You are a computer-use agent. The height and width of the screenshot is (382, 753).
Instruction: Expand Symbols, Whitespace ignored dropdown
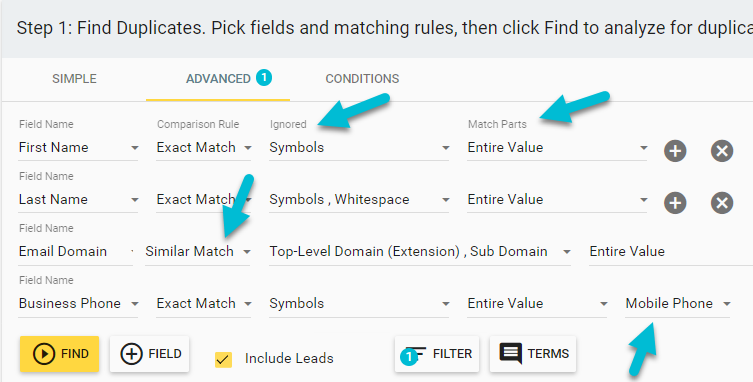[x=359, y=199]
